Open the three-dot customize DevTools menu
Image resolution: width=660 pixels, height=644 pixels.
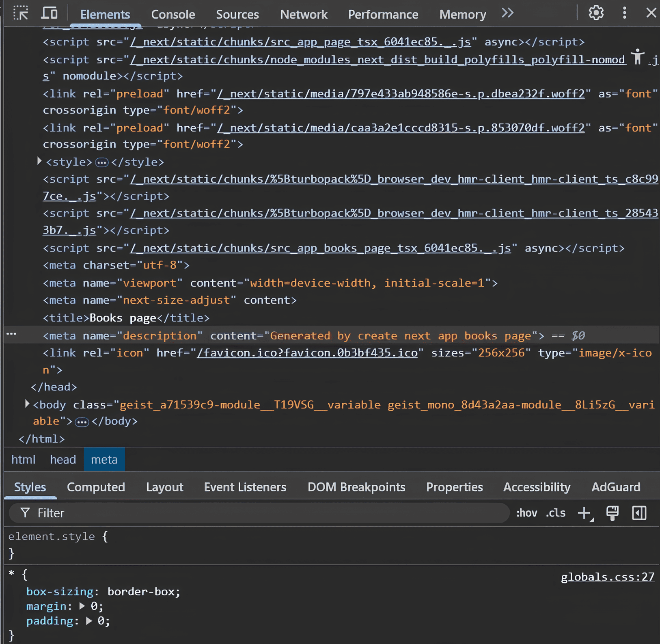[624, 13]
